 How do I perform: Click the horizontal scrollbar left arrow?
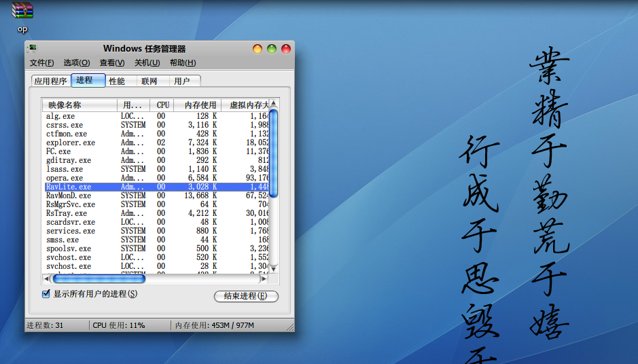click(46, 278)
